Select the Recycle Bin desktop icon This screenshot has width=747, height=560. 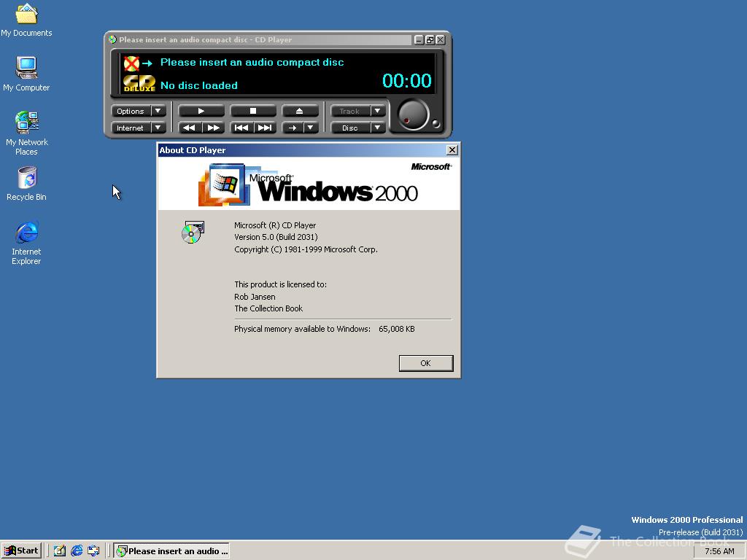point(26,184)
